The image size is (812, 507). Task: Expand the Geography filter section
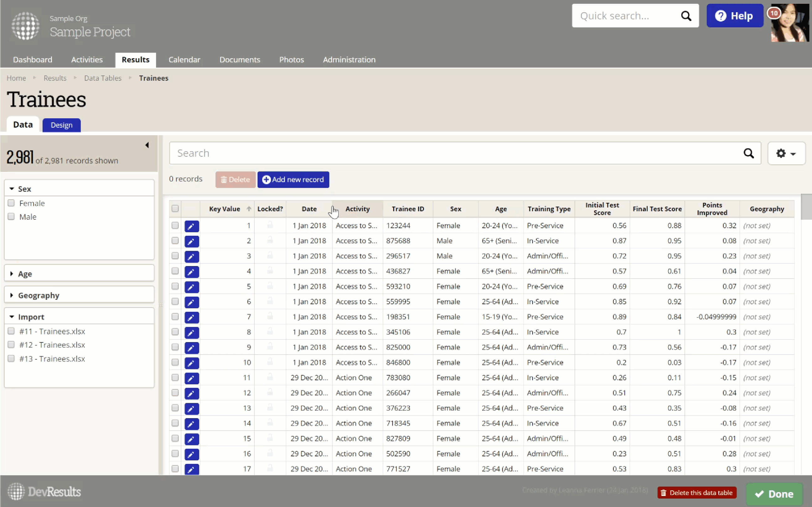click(x=38, y=295)
